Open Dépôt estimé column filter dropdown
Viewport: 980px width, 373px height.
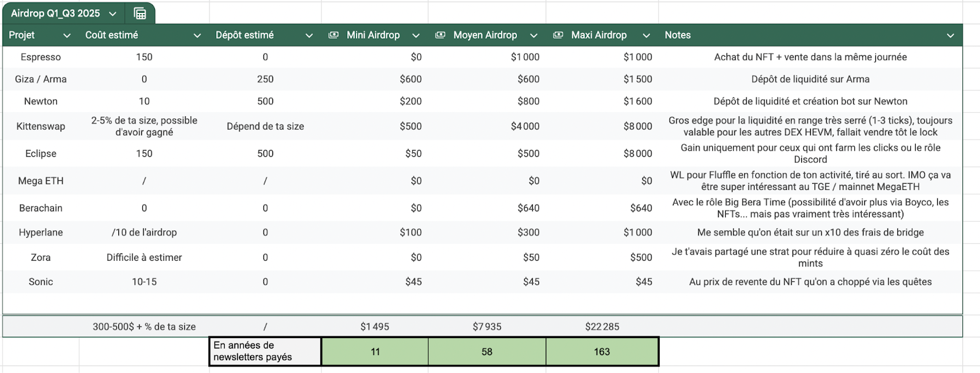tap(309, 36)
